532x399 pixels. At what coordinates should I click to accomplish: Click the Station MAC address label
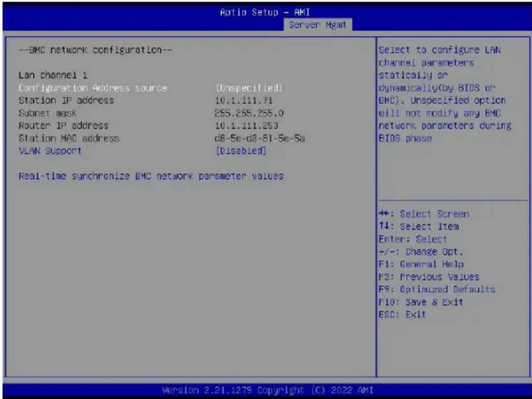pos(69,138)
